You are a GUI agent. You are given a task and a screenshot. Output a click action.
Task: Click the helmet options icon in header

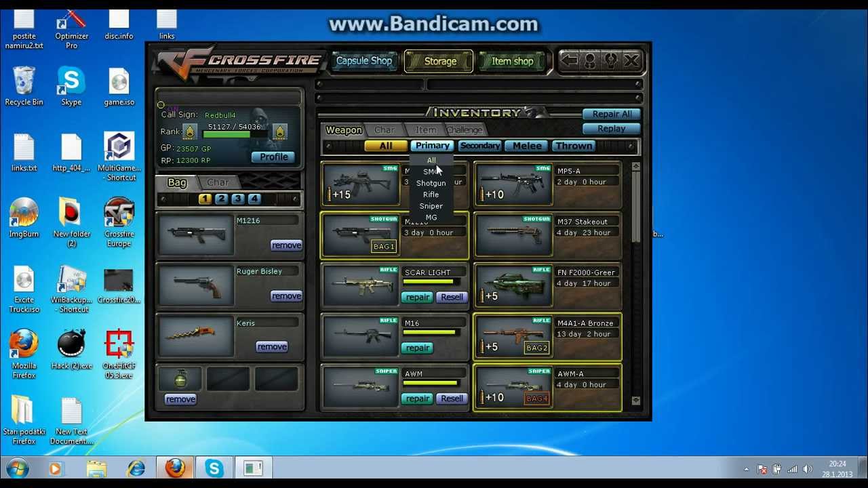point(611,61)
